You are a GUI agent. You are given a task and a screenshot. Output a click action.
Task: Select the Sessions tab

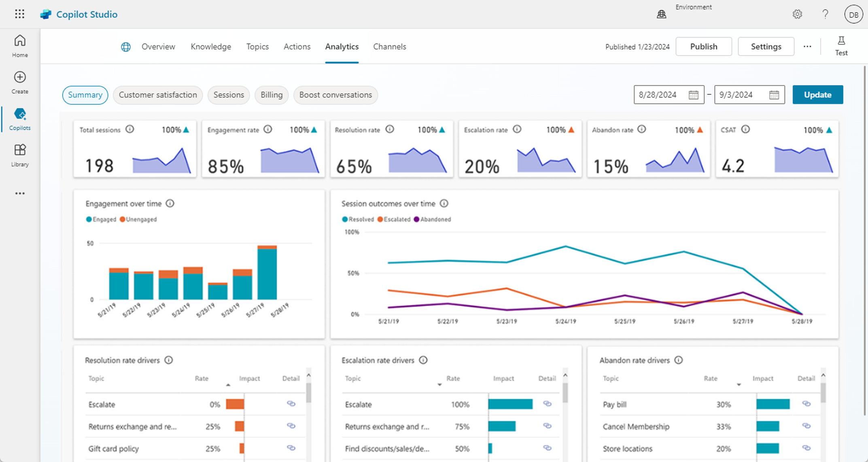pos(228,95)
